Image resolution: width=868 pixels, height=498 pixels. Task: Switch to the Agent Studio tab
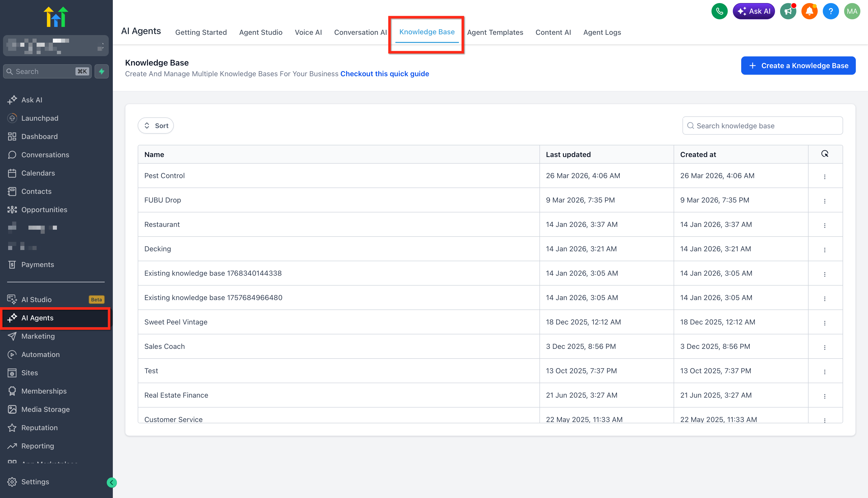click(261, 32)
